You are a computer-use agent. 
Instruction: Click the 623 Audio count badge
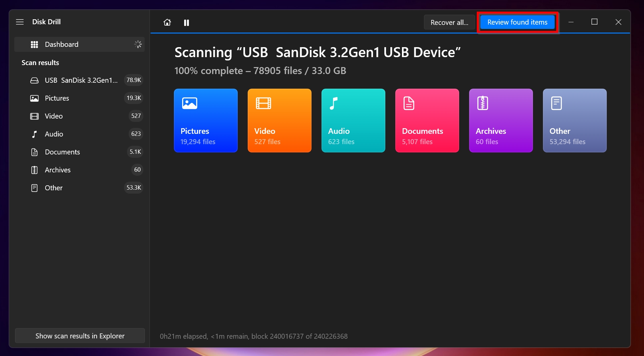click(136, 134)
